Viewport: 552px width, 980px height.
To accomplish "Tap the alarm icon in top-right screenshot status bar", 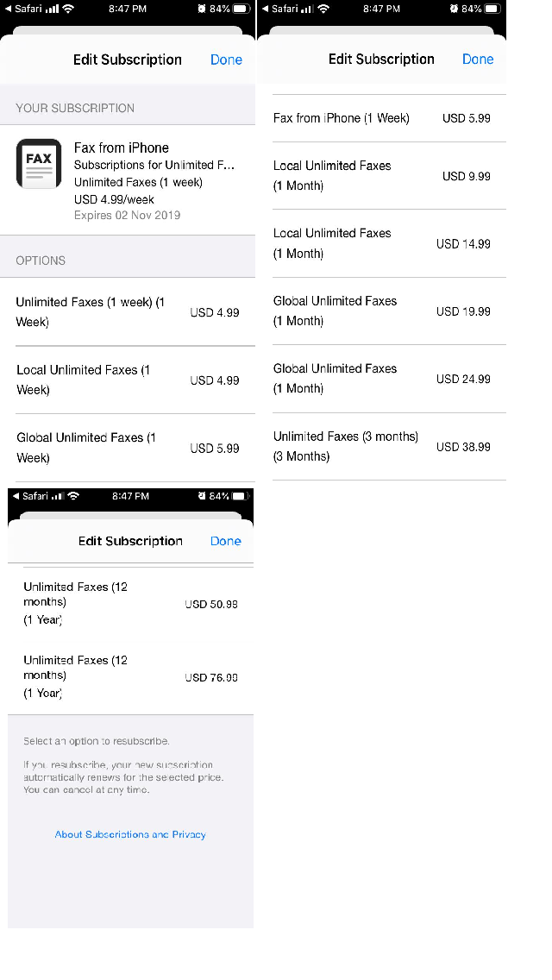I will [x=454, y=9].
